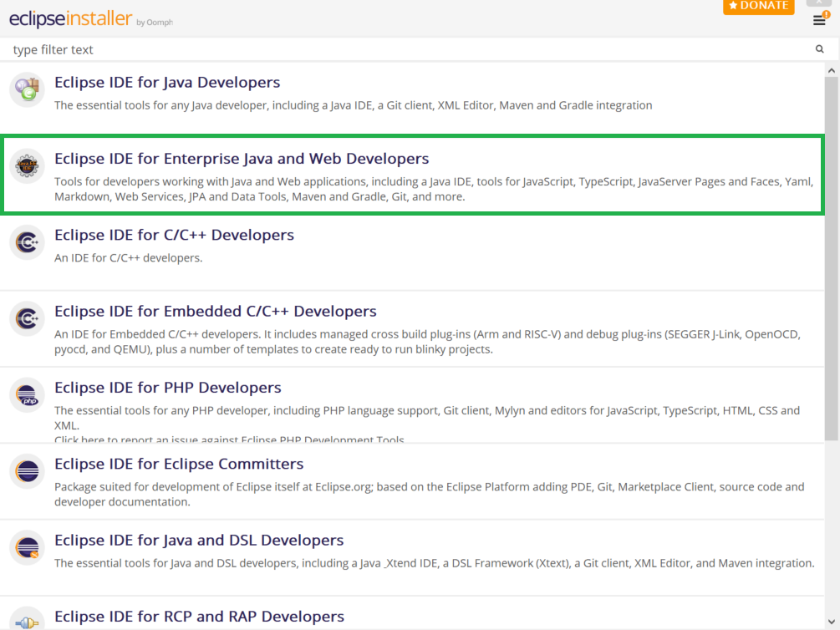
Task: Select Eclipse IDE for Java Developers title
Action: tap(167, 83)
